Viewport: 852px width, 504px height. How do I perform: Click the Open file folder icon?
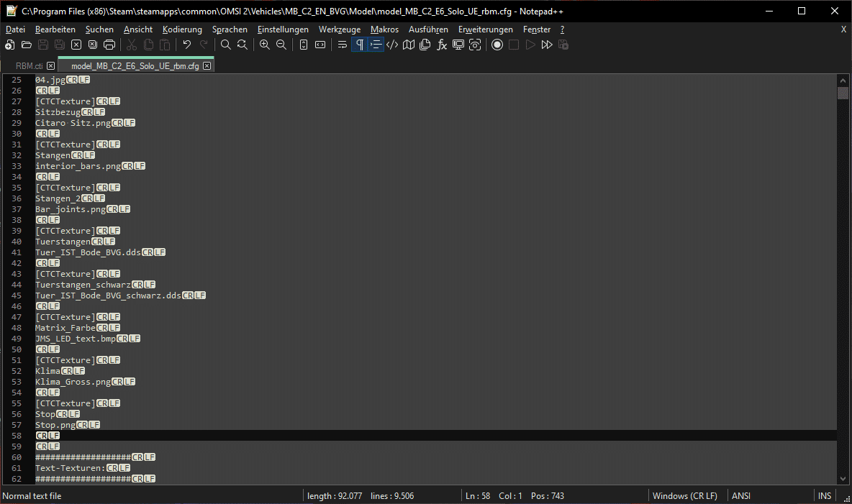tap(27, 45)
